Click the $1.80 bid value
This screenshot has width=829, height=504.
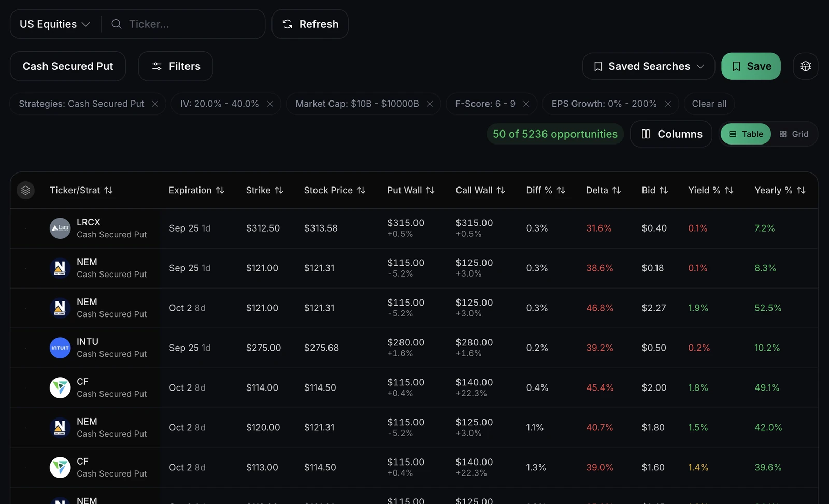click(x=654, y=428)
